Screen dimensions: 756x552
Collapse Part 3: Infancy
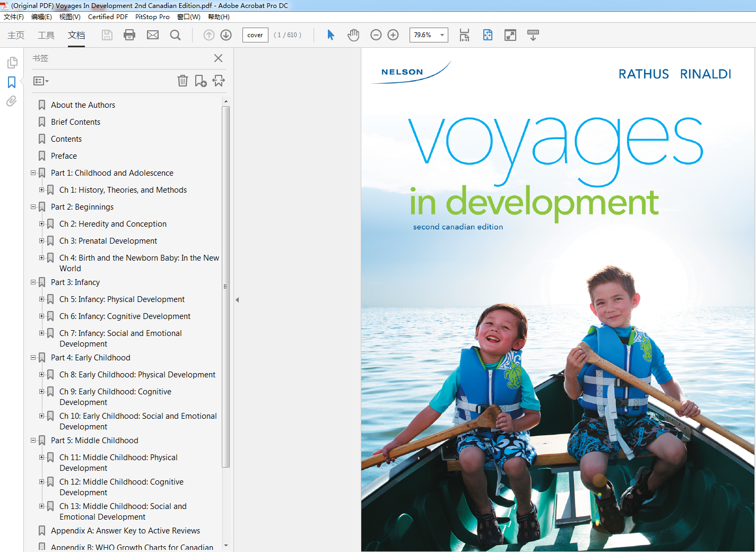pos(33,282)
